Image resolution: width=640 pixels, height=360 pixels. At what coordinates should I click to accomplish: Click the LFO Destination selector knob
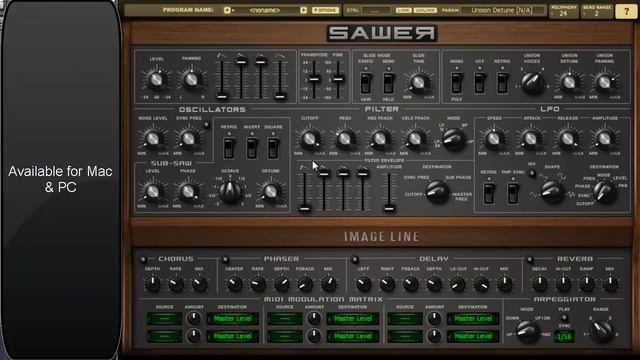[x=605, y=192]
